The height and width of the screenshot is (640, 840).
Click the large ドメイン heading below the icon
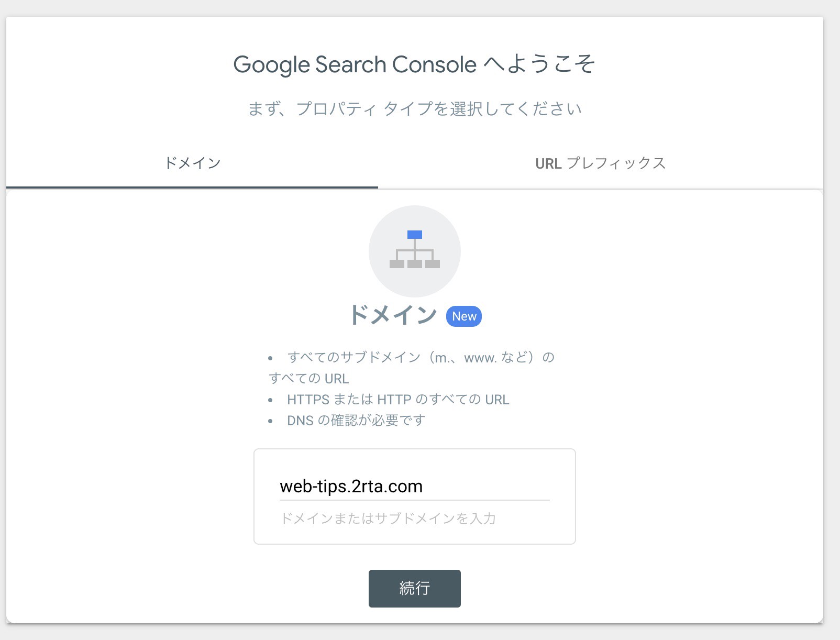point(393,315)
